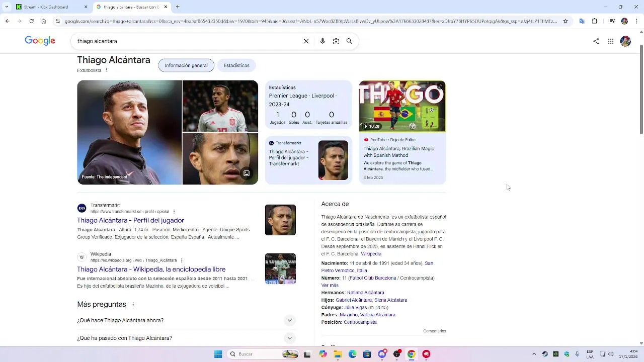Share this search via the share icon
Screen dimensions: 644x362
point(596,41)
